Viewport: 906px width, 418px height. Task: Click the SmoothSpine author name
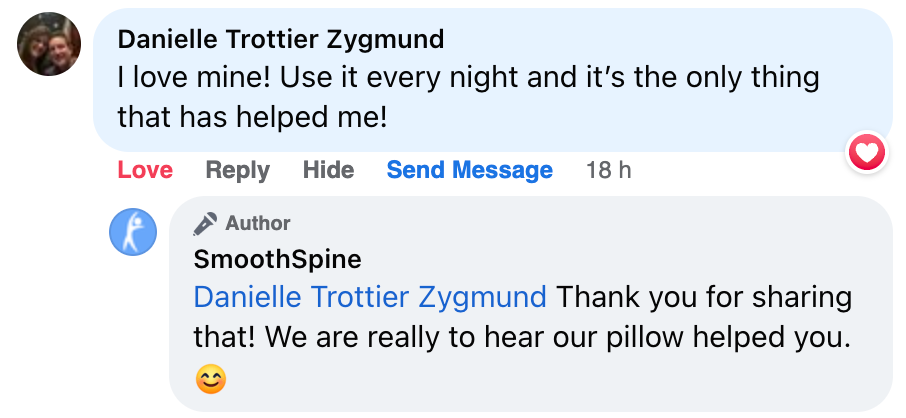(277, 260)
